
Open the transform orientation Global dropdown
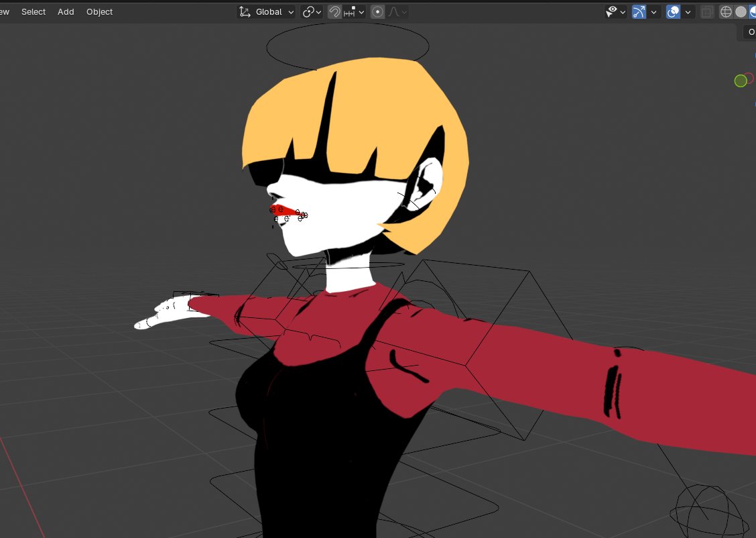coord(271,11)
